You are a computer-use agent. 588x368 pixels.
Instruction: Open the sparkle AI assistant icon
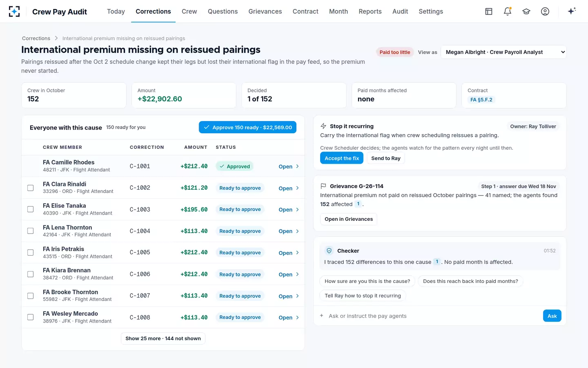pos(572,11)
